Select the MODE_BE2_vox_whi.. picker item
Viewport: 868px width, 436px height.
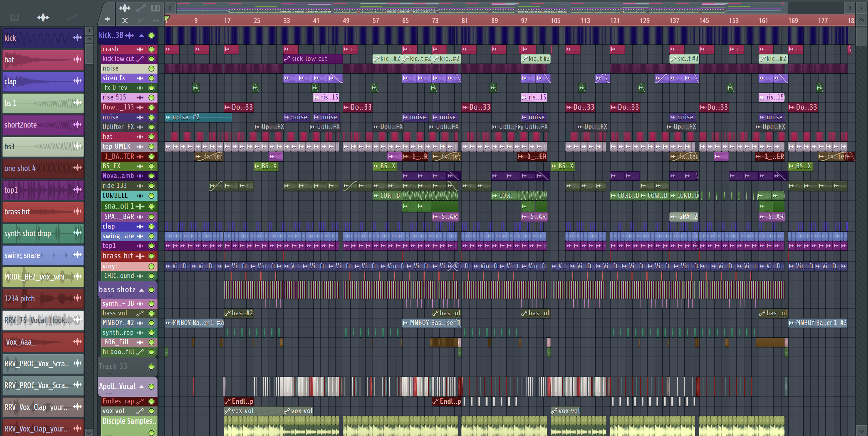[43, 277]
